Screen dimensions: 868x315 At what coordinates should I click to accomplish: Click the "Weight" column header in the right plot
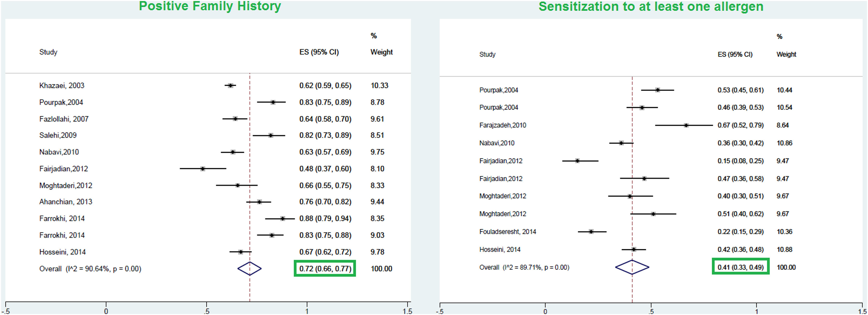(x=786, y=54)
